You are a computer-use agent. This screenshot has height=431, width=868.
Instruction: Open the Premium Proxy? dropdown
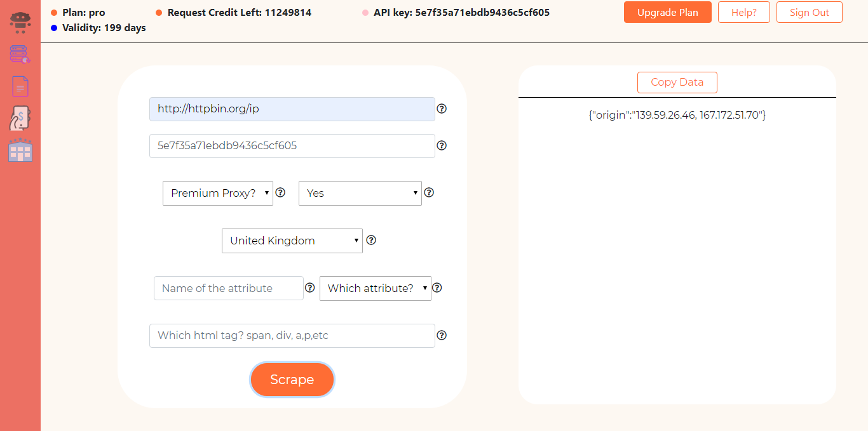218,193
